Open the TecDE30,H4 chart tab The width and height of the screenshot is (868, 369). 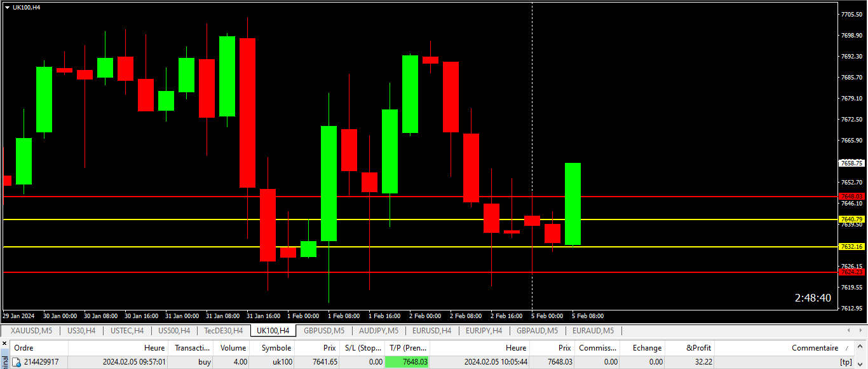point(223,331)
